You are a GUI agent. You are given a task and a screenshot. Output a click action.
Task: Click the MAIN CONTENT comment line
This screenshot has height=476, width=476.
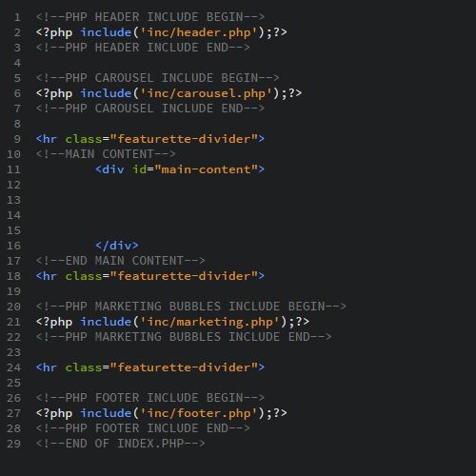106,154
